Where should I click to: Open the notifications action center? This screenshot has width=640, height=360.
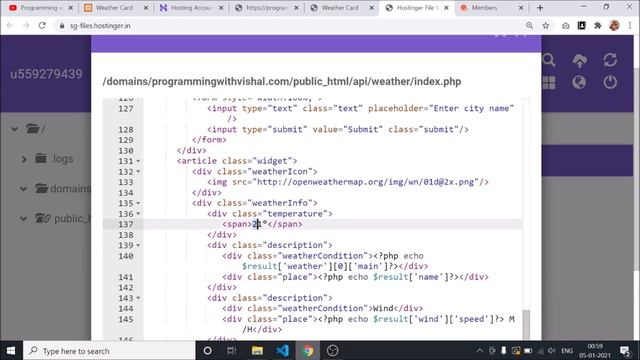pos(625,351)
